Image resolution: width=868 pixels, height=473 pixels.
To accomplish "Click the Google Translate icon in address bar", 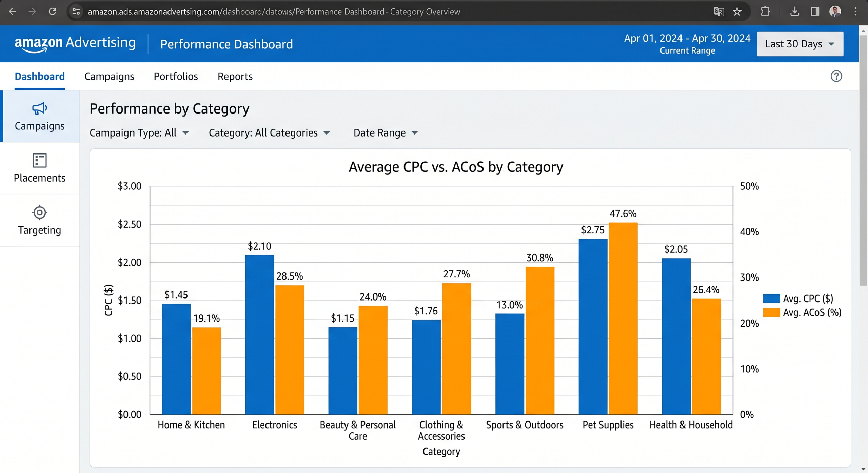I will point(718,11).
